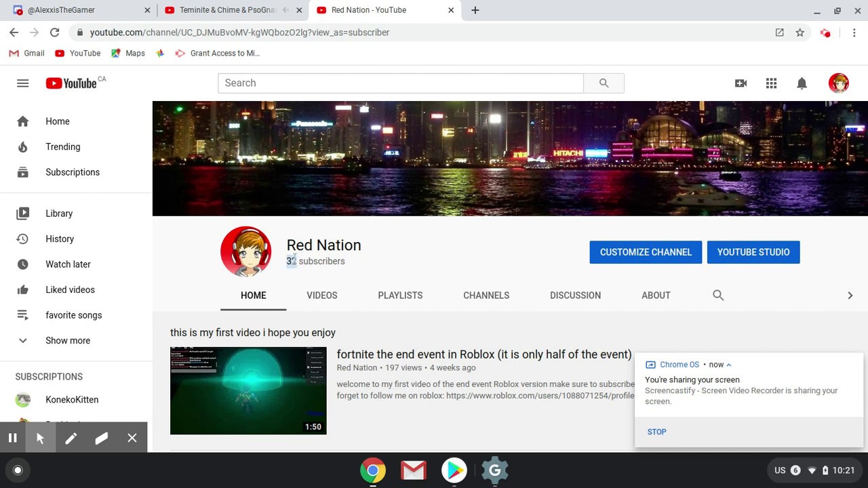Open Play Store from the shelf
This screenshot has width=868, height=488.
[x=454, y=470]
